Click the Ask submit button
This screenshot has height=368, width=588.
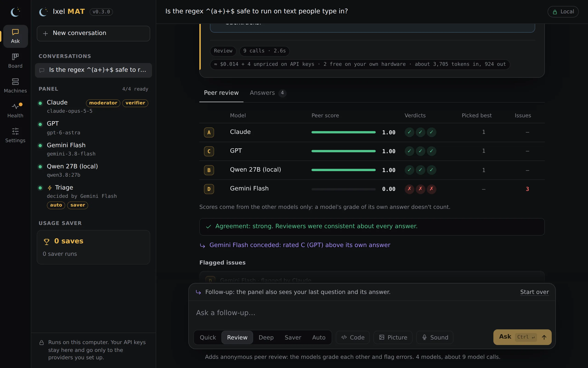click(522, 337)
